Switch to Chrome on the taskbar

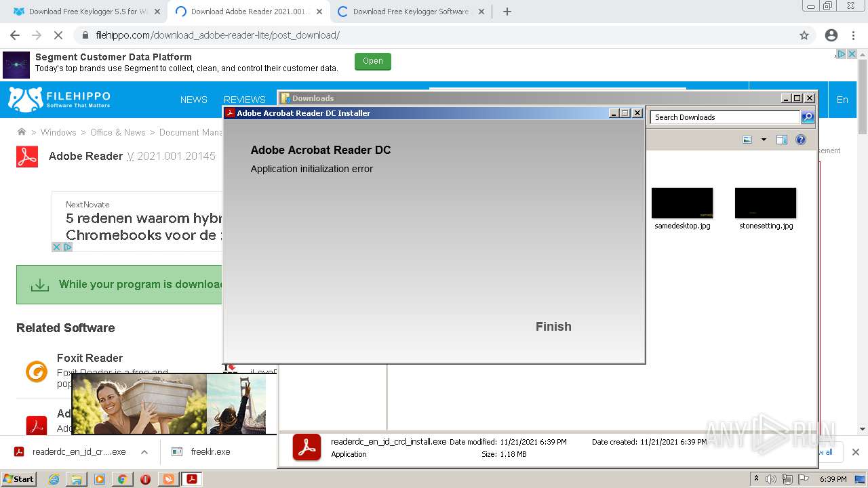point(123,479)
